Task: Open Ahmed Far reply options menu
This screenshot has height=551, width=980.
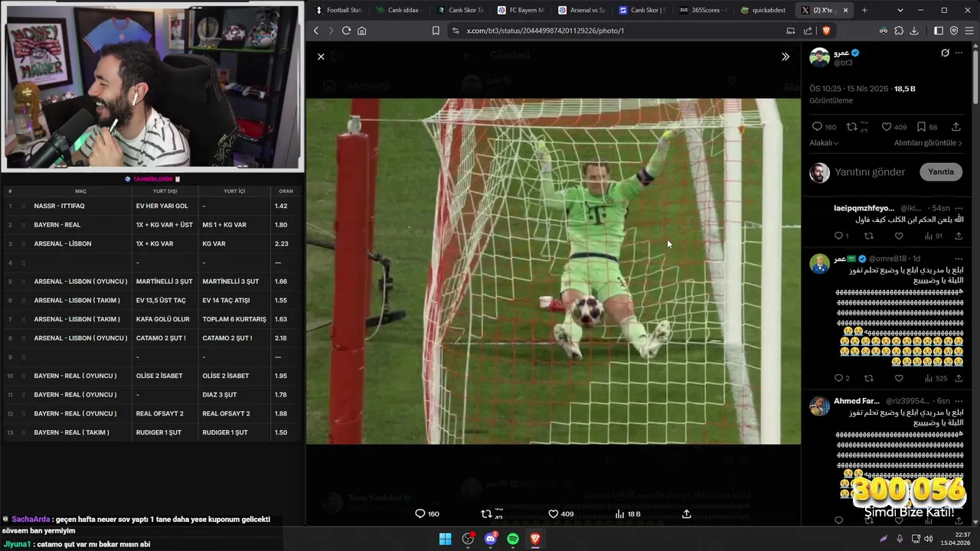Action: coord(959,401)
